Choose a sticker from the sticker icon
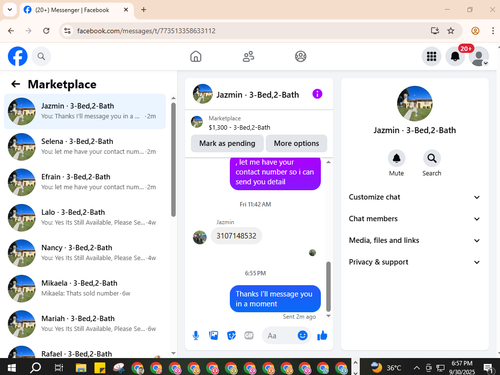 (231, 335)
